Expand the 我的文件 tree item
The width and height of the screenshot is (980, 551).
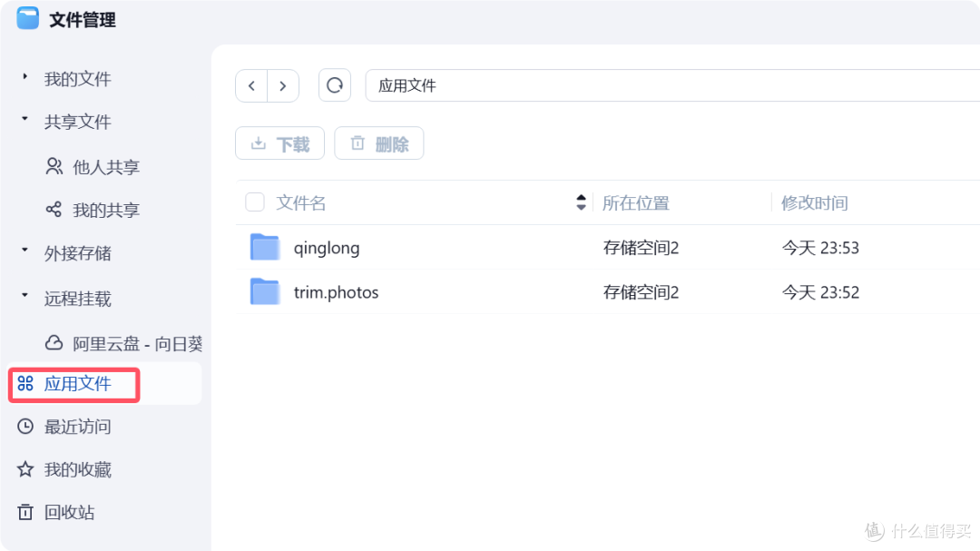click(24, 79)
